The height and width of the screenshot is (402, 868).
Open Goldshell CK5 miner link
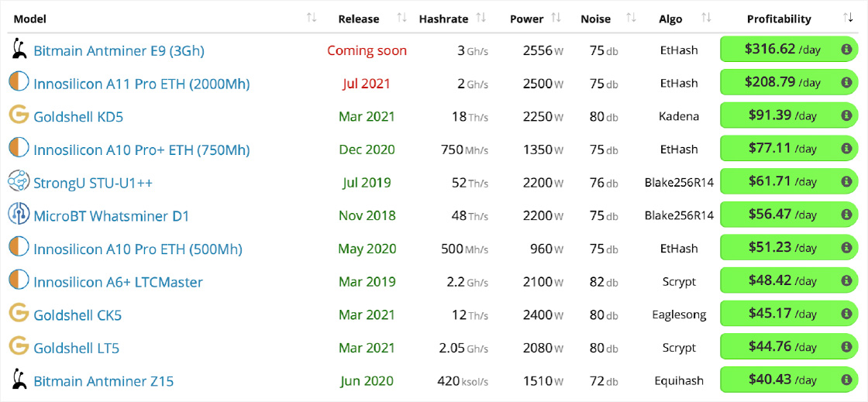(x=77, y=314)
